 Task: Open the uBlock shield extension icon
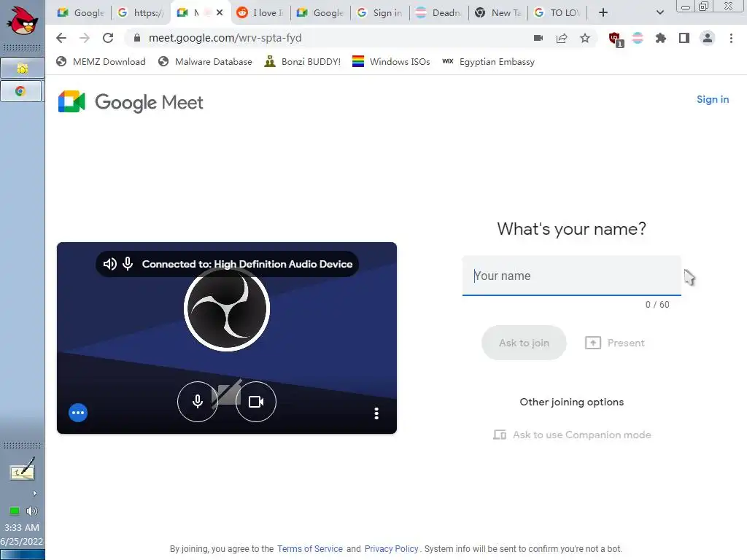click(x=615, y=39)
